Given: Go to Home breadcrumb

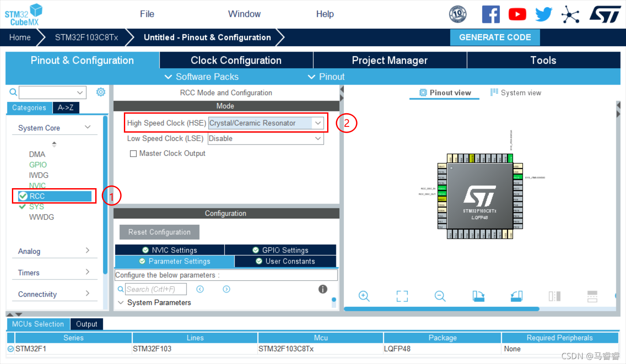Looking at the screenshot, I should 20,37.
